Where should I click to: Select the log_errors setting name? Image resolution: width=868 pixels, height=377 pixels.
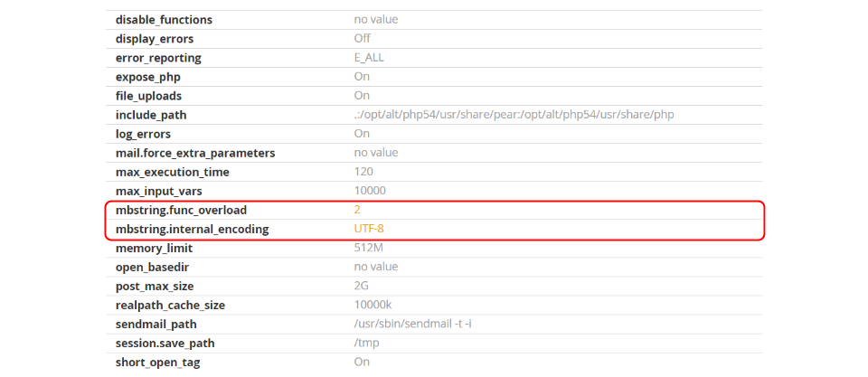pyautogui.click(x=143, y=134)
